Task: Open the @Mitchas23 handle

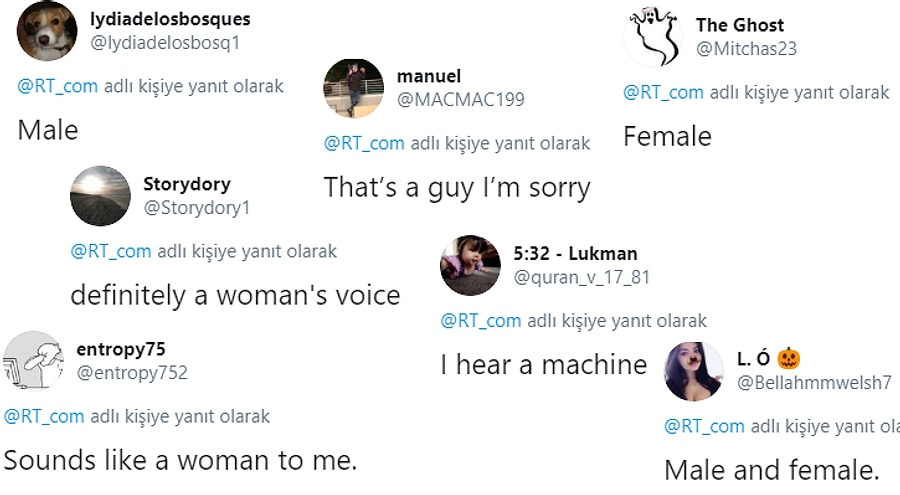Action: [x=746, y=48]
